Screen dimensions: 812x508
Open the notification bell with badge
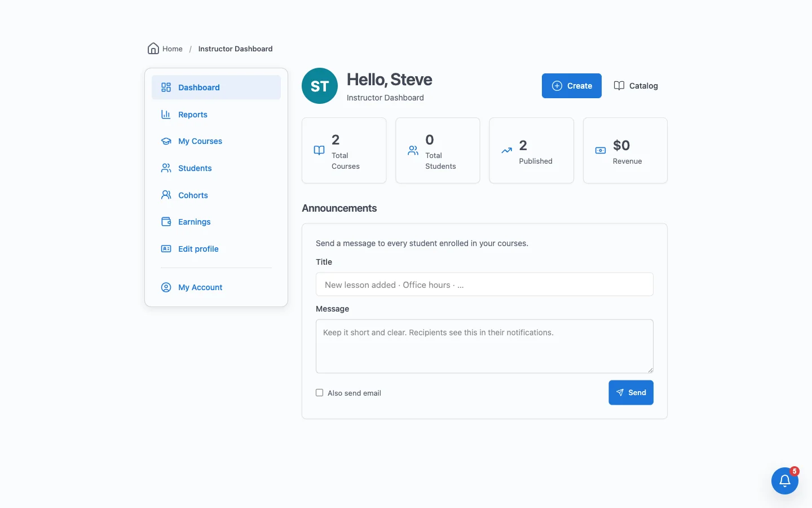(x=785, y=481)
